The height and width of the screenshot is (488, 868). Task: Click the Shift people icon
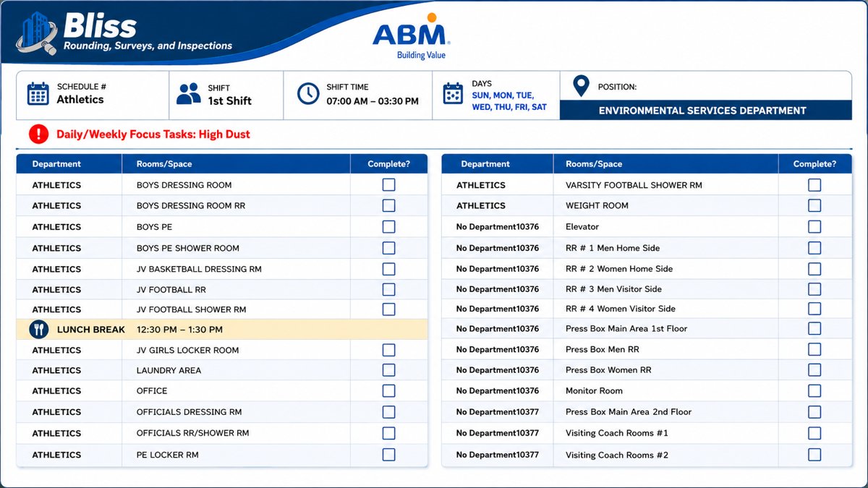189,94
